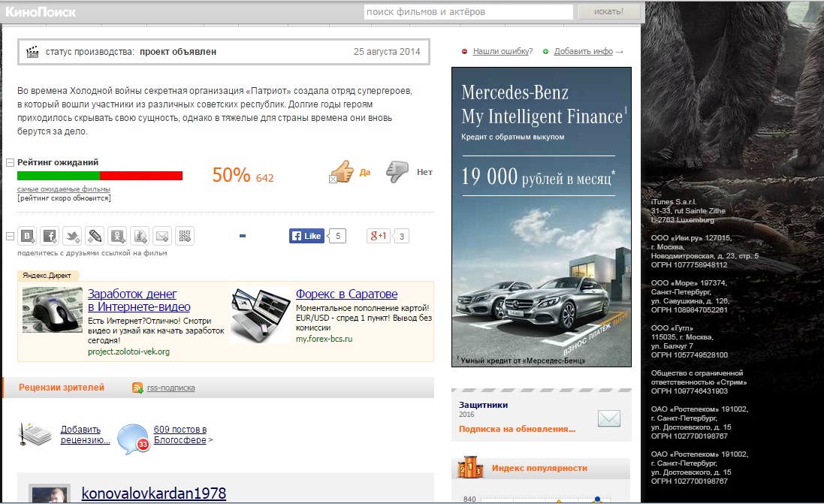Click the Индекс популярности heading
Screen dimensions: 824x504
tap(540, 468)
